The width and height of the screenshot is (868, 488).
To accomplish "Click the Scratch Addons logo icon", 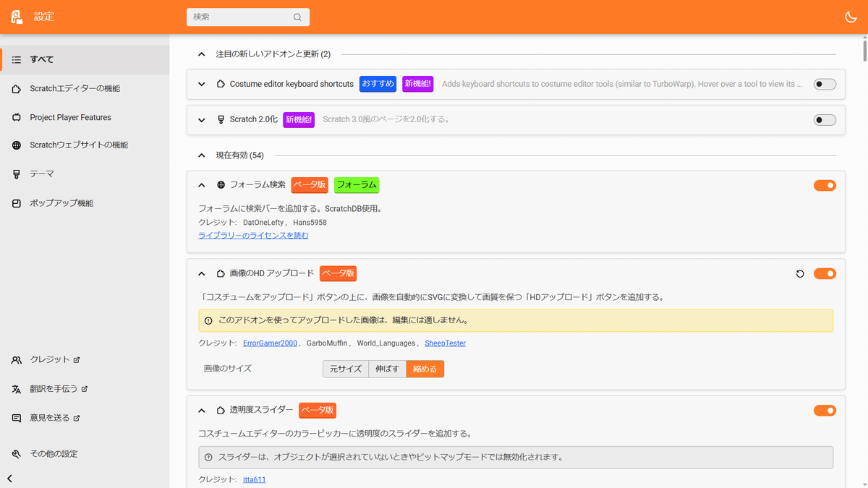I will click(x=16, y=16).
